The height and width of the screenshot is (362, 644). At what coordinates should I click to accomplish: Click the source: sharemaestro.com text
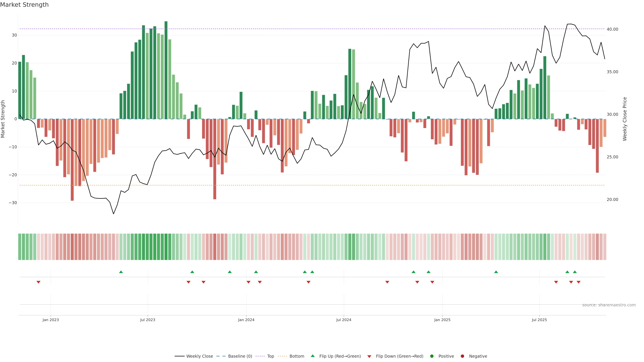609,305
